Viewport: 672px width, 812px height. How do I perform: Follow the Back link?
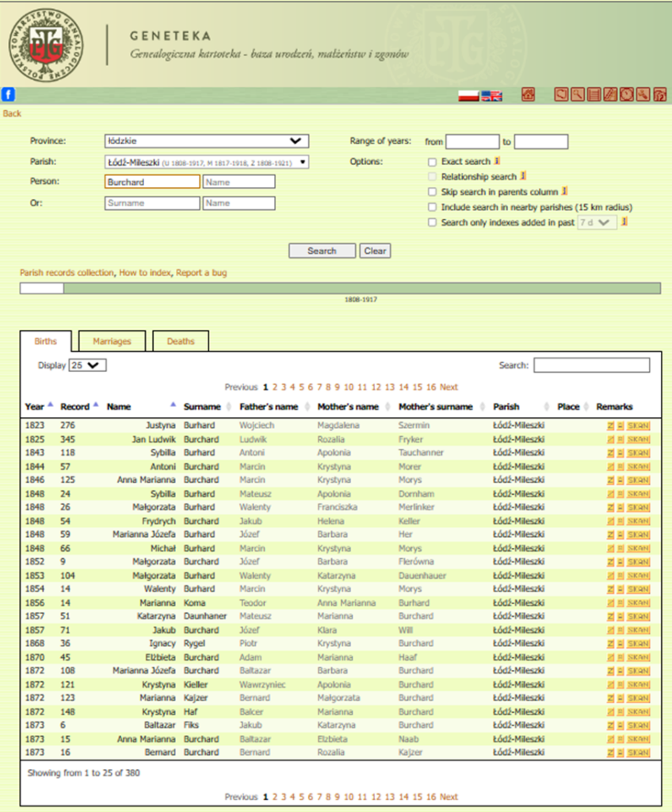tap(12, 113)
